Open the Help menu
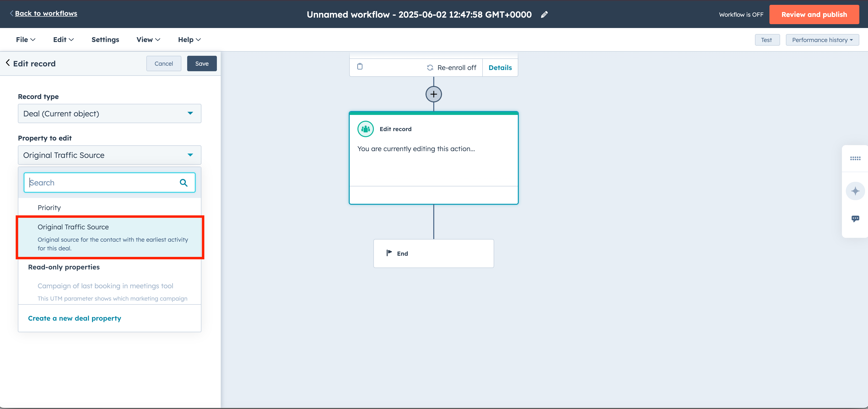The height and width of the screenshot is (409, 868). [189, 40]
